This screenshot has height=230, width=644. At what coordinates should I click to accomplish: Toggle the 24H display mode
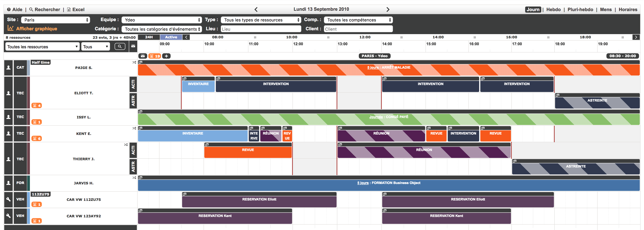[149, 37]
